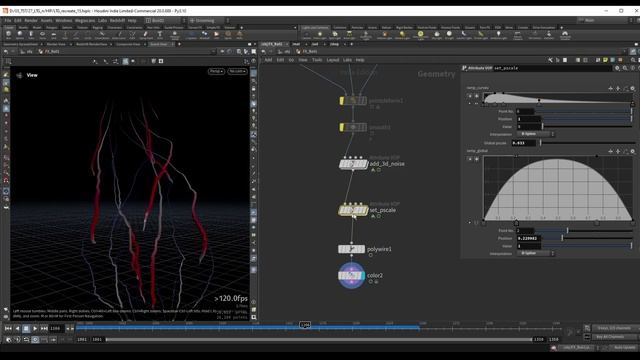Click the parameter pane search icon
Image resolution: width=640 pixels, height=360 pixels.
click(625, 68)
